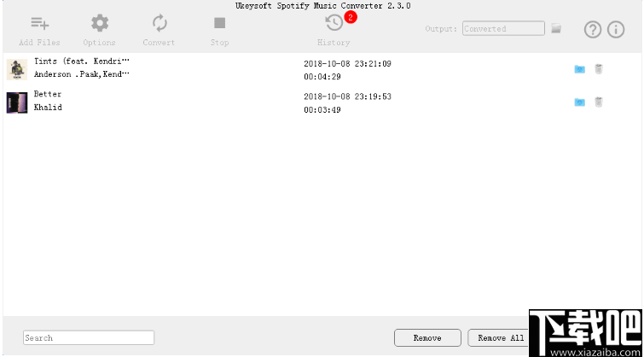Open file location for Tints track

(x=579, y=69)
